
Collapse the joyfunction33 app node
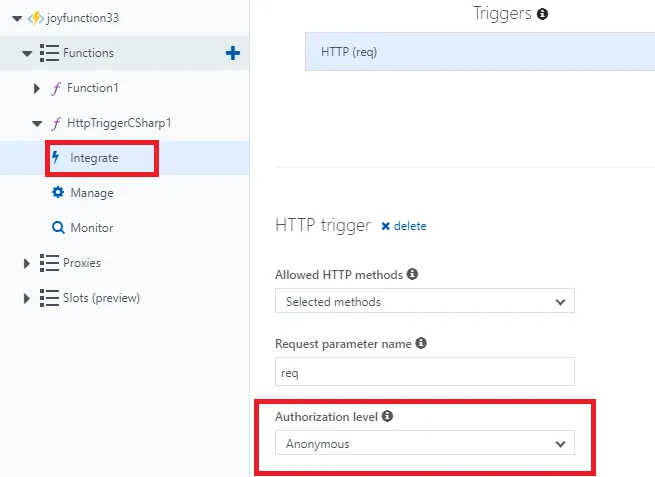tap(17, 18)
